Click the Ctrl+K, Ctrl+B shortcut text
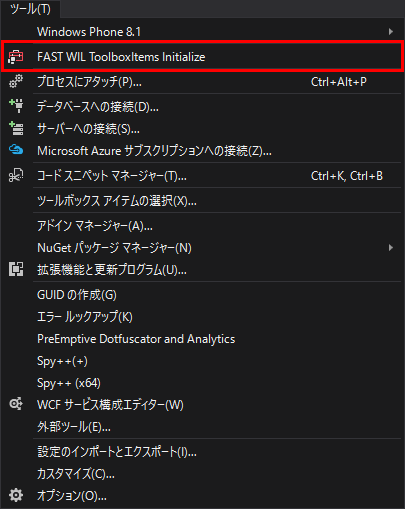Viewport: 405px width, 509px height. [x=347, y=176]
